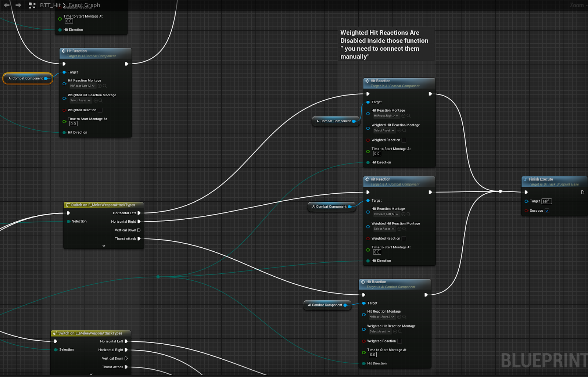This screenshot has width=588, height=377.
Task: Click the input exec pin of HitReact_Right node
Action: pyautogui.click(x=368, y=94)
